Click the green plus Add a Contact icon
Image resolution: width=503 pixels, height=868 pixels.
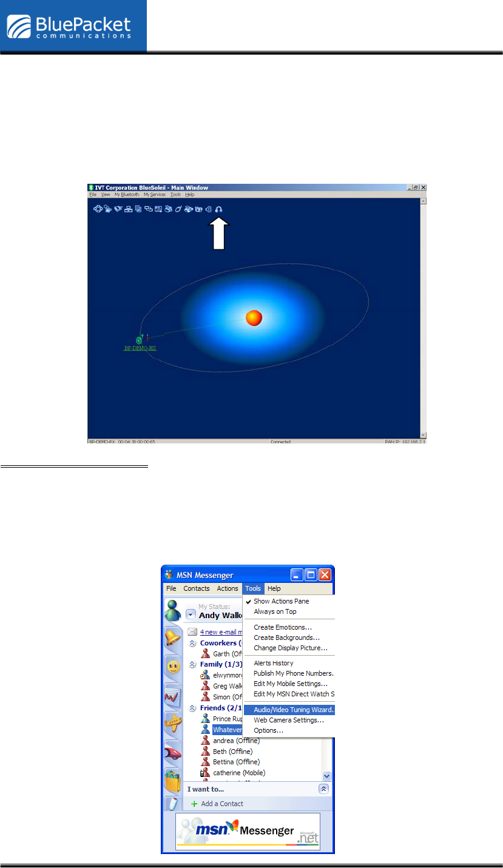tap(194, 804)
